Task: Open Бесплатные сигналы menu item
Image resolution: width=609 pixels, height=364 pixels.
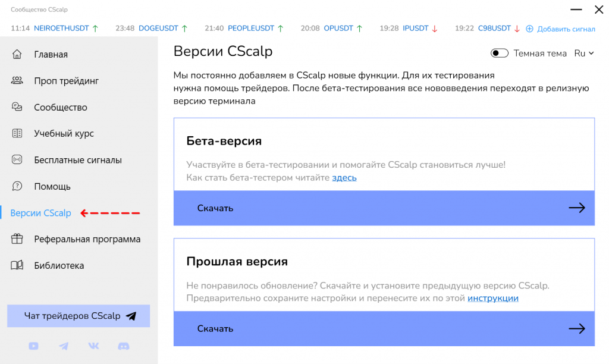Action: point(77,160)
